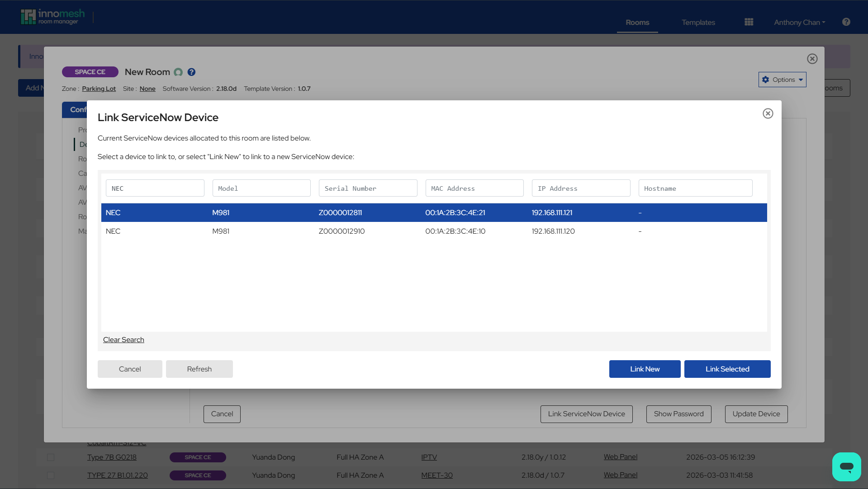
Task: Click the Clear Search link
Action: 123,339
